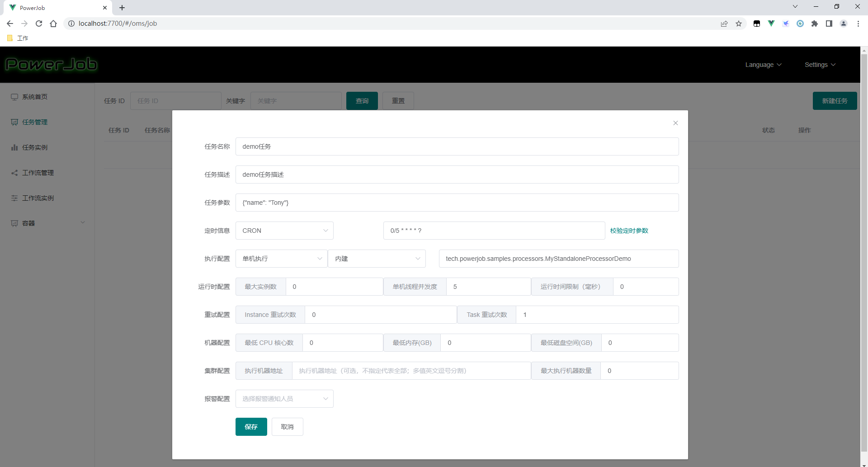Open the 单机执行 execution type dropdown
The width and height of the screenshot is (868, 467).
click(x=282, y=259)
